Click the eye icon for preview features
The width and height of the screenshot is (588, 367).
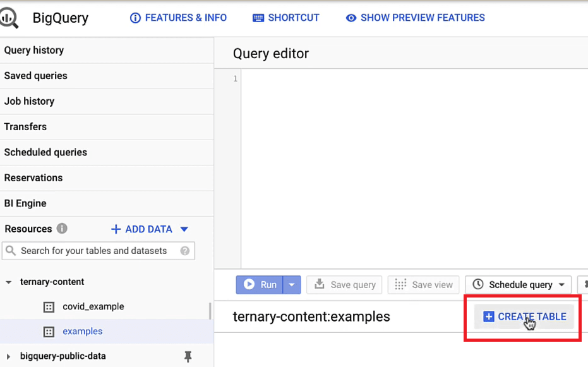click(351, 18)
